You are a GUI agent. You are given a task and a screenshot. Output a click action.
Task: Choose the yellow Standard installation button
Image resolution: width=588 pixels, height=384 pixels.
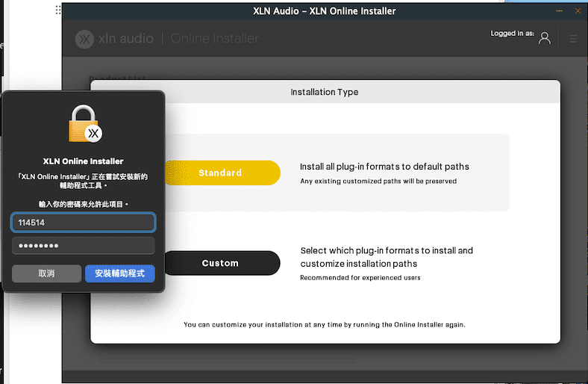click(x=222, y=173)
